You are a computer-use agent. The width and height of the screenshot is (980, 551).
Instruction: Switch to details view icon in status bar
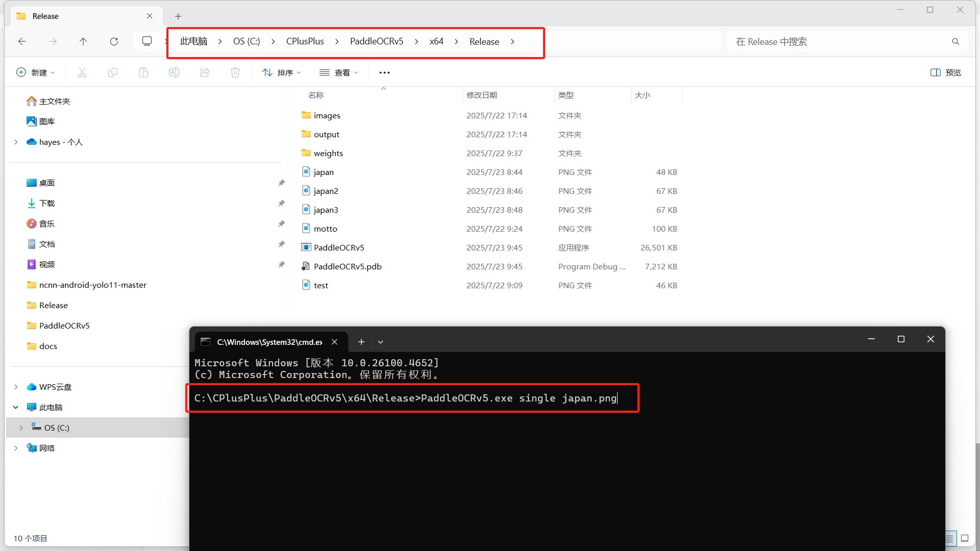tap(950, 538)
